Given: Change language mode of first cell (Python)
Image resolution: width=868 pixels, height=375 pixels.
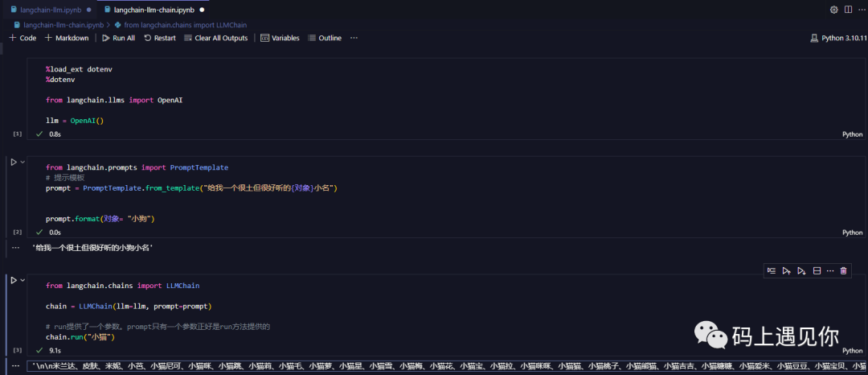Looking at the screenshot, I should point(853,134).
